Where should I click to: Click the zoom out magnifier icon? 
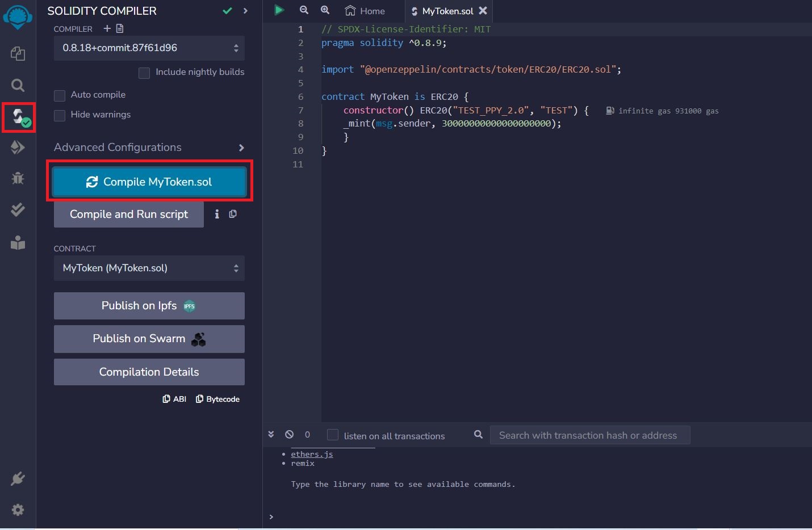click(x=304, y=10)
